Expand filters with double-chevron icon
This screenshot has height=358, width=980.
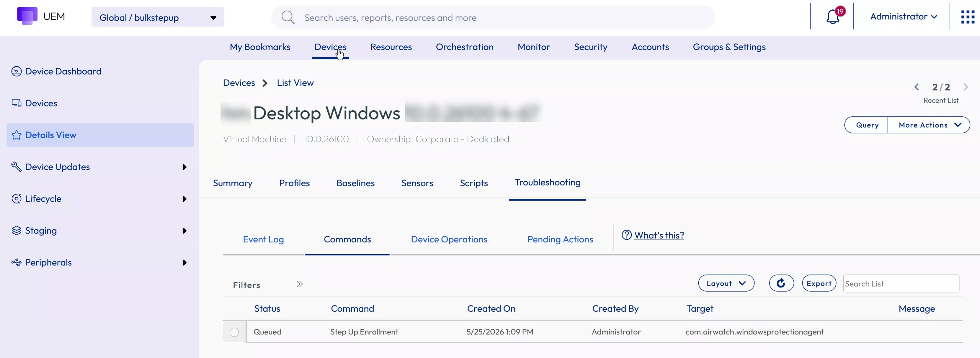300,284
